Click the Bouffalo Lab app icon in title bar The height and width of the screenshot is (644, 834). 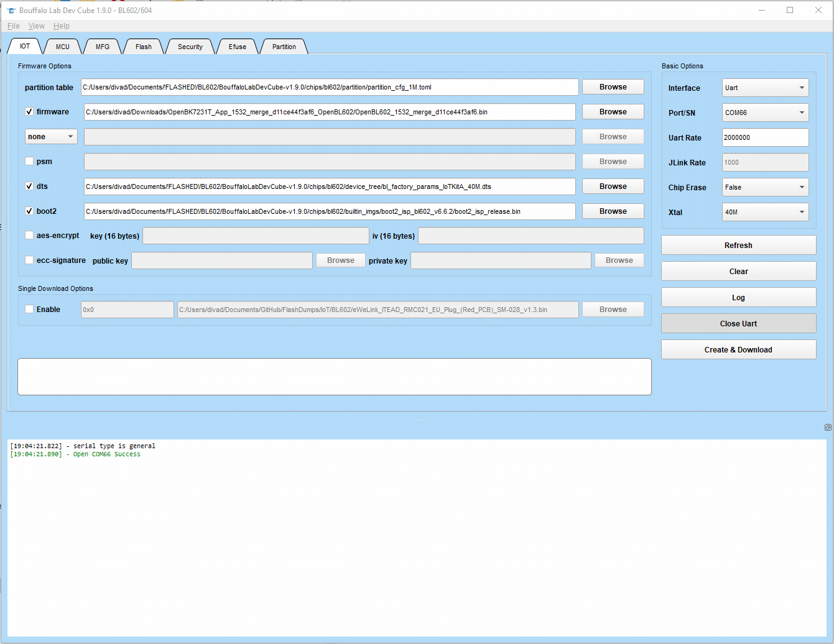point(11,10)
